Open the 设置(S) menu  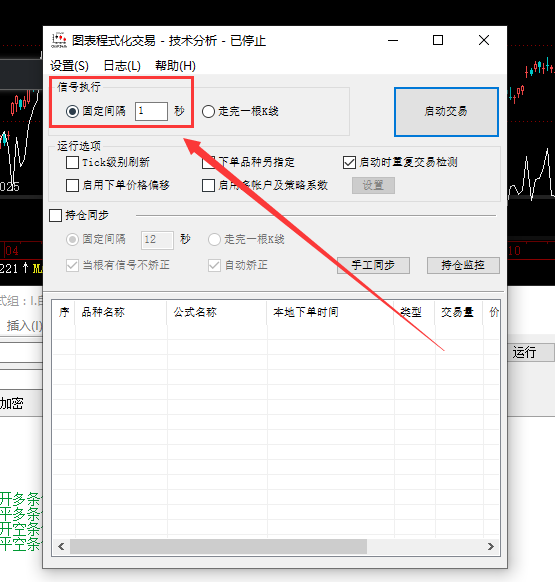pyautogui.click(x=69, y=66)
